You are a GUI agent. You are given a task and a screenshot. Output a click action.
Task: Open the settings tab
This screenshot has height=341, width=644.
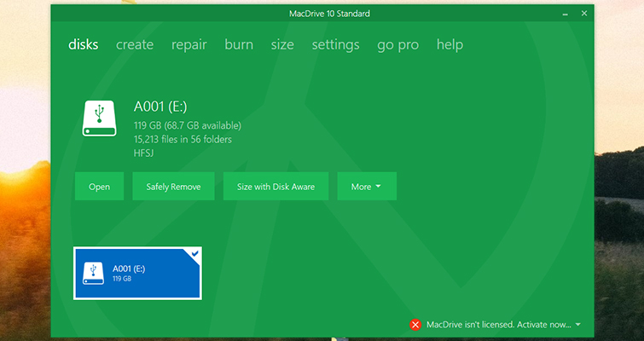[335, 45]
